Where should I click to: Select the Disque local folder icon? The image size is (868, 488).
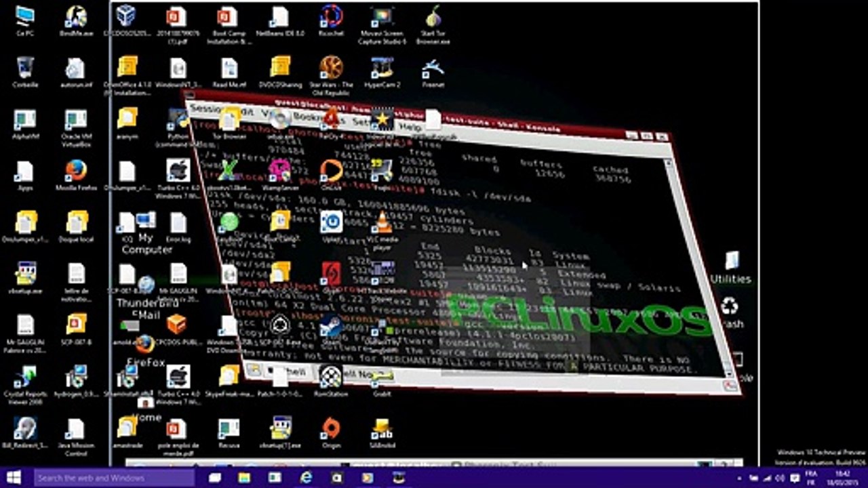coord(76,226)
